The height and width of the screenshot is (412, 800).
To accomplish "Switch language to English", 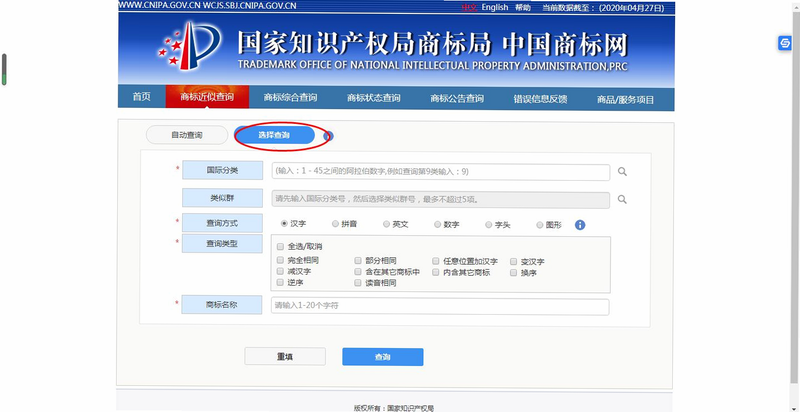I will pyautogui.click(x=495, y=7).
